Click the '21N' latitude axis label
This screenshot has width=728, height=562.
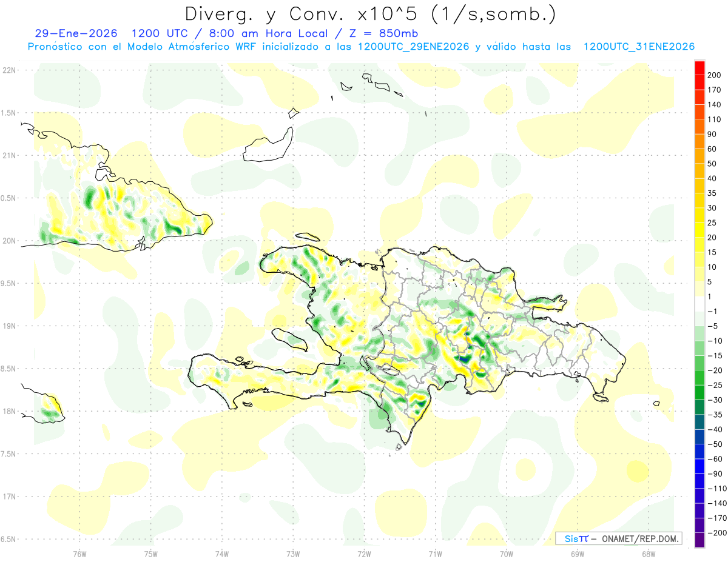pyautogui.click(x=9, y=156)
